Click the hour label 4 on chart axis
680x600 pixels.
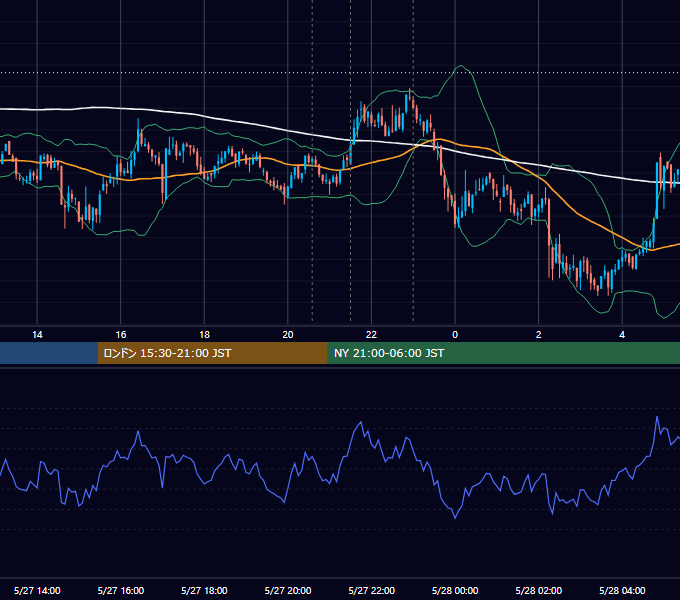[622, 335]
